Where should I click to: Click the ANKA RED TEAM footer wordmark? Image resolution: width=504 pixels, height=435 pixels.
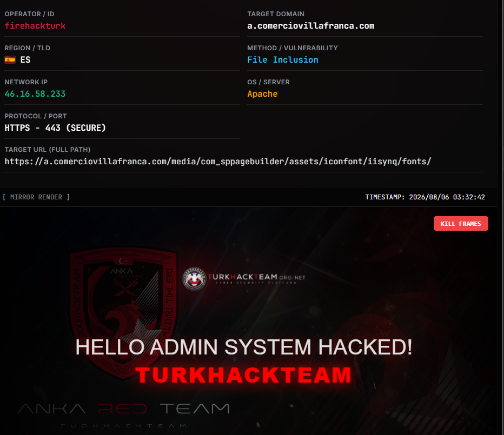(124, 409)
